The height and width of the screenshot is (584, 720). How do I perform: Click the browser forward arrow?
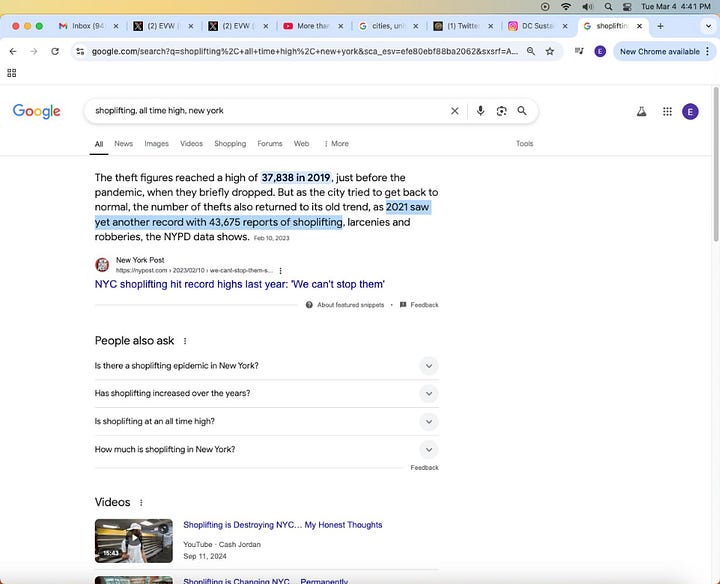34,51
